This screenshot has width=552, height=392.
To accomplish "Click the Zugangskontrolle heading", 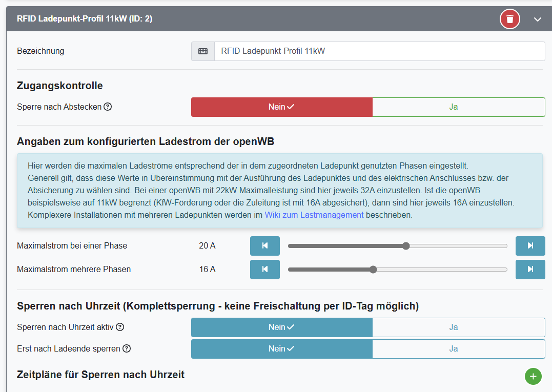I will (60, 86).
